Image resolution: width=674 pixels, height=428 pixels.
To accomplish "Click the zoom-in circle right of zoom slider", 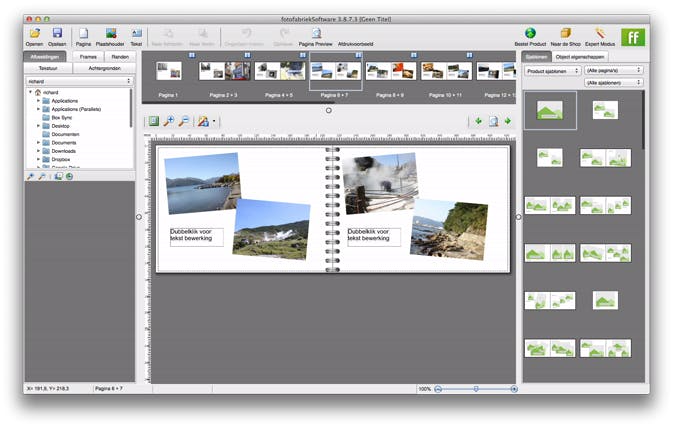I will click(514, 389).
